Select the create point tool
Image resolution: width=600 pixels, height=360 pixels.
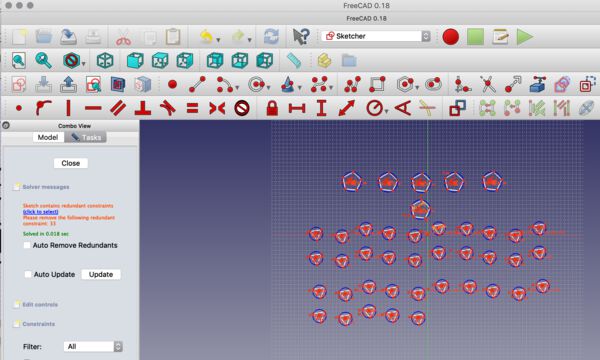tap(172, 84)
